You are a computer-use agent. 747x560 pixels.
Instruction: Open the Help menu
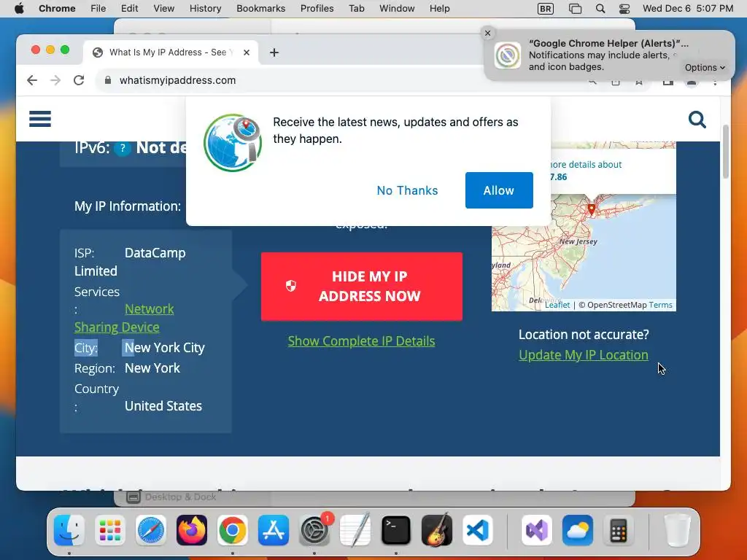click(x=439, y=9)
